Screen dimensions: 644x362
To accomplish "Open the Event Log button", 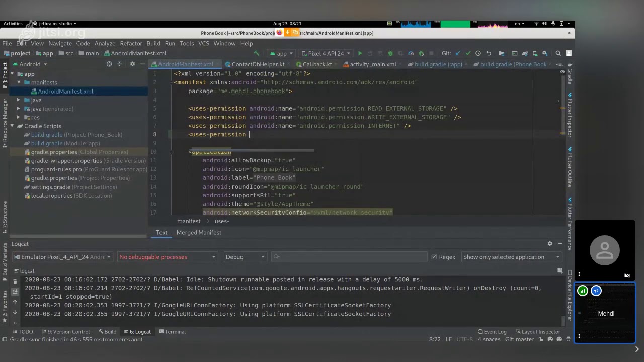I will [492, 332].
